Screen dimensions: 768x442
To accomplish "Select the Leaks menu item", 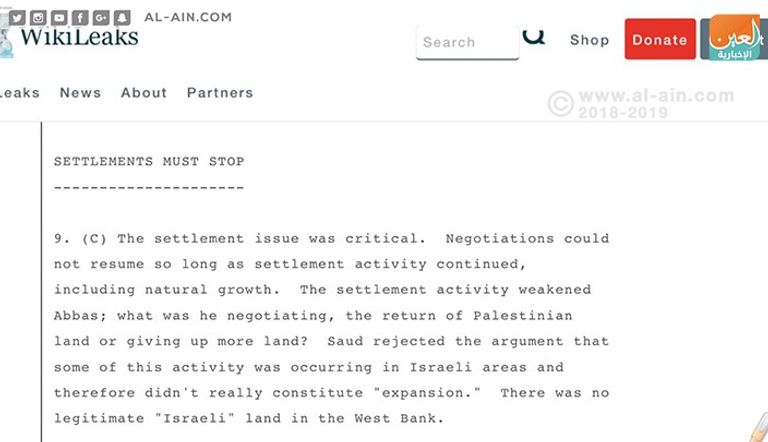I will click(x=19, y=93).
